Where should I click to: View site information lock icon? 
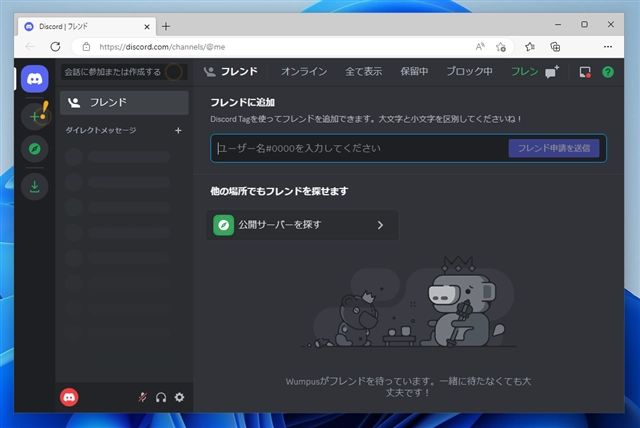[x=86, y=47]
